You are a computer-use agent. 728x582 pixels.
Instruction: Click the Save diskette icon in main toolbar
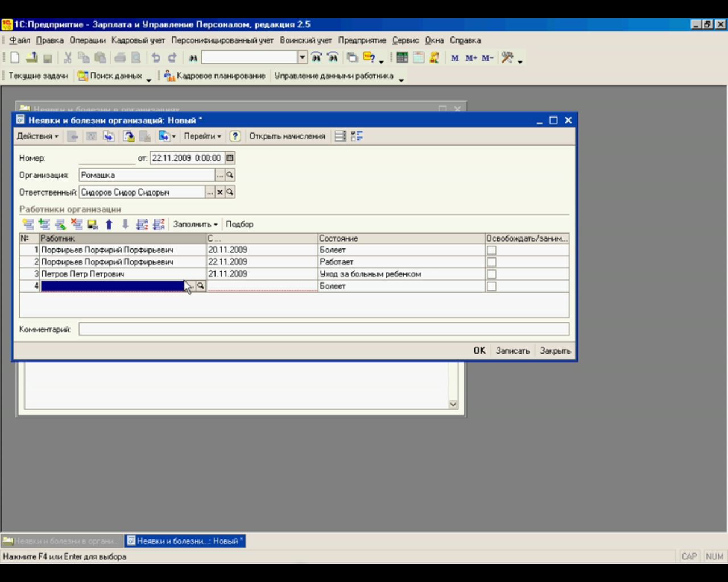point(48,57)
